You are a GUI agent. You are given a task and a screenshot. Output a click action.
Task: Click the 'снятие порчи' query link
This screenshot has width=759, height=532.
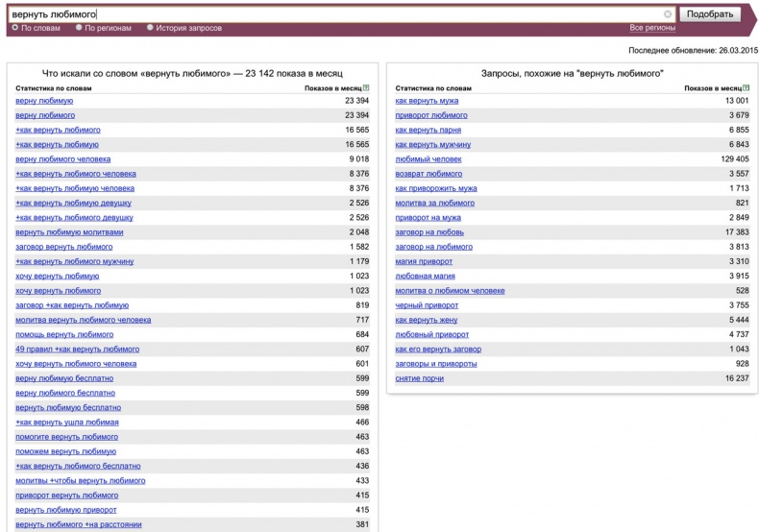coord(421,378)
